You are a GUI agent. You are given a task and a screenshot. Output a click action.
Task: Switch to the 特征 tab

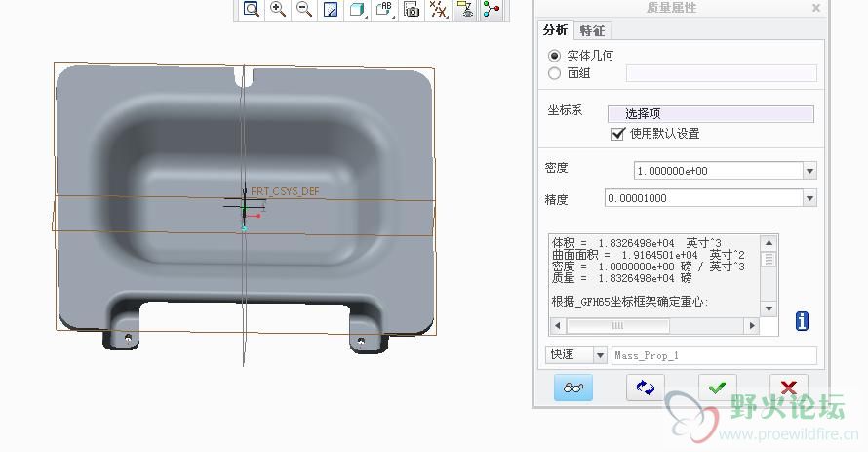[592, 31]
